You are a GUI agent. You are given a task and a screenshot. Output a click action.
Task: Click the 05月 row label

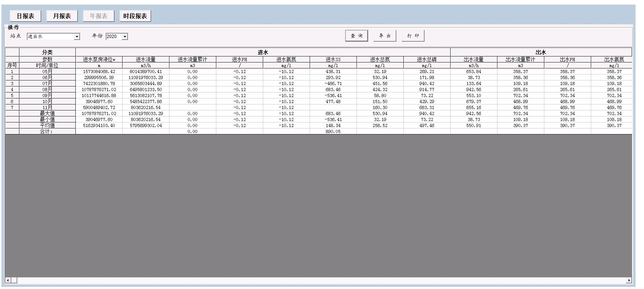pyautogui.click(x=47, y=71)
